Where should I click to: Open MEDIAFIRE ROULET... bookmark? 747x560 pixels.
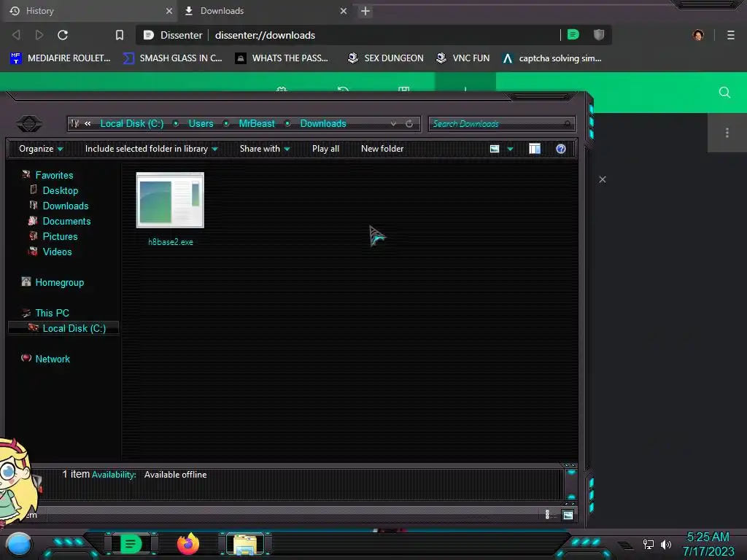tap(61, 58)
